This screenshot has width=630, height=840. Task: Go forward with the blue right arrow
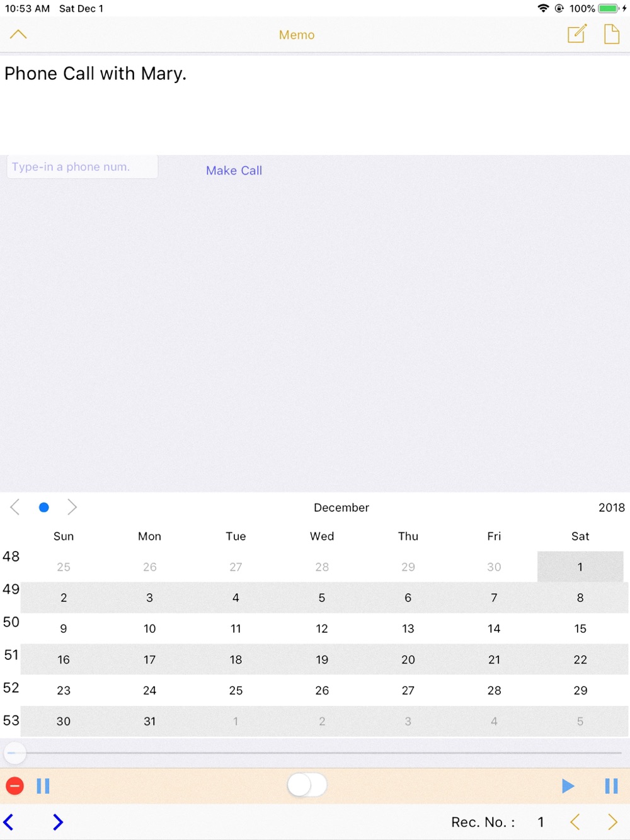[58, 822]
